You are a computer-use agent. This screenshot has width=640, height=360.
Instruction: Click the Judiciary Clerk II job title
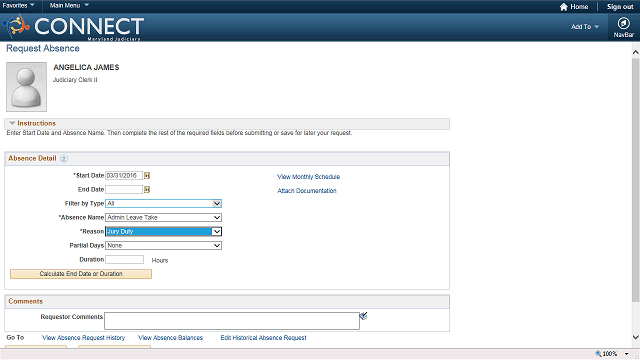pyautogui.click(x=75, y=80)
